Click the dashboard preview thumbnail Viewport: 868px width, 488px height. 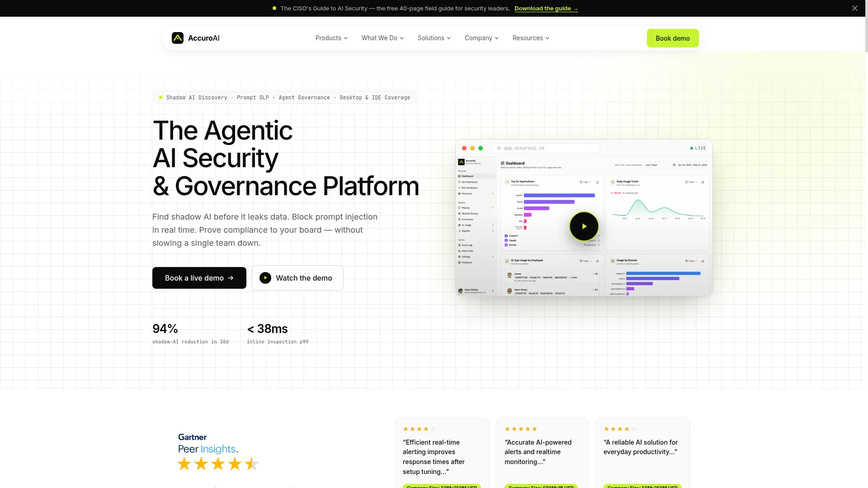584,218
